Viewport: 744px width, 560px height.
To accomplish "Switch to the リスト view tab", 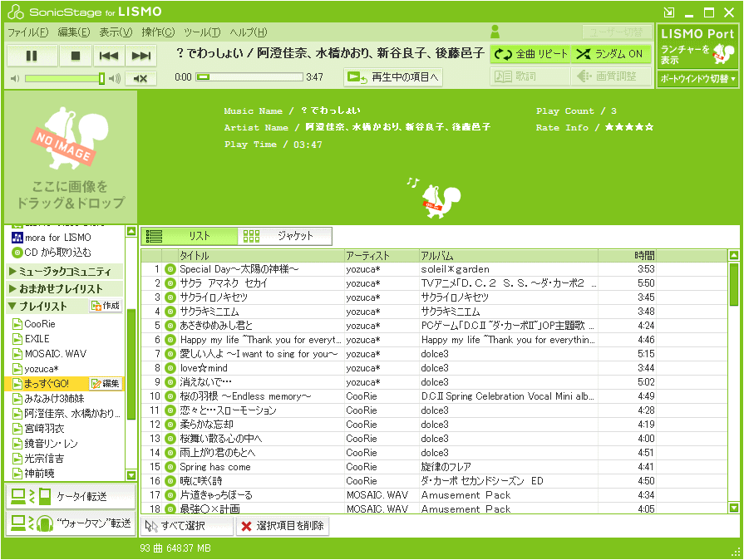I will [190, 236].
